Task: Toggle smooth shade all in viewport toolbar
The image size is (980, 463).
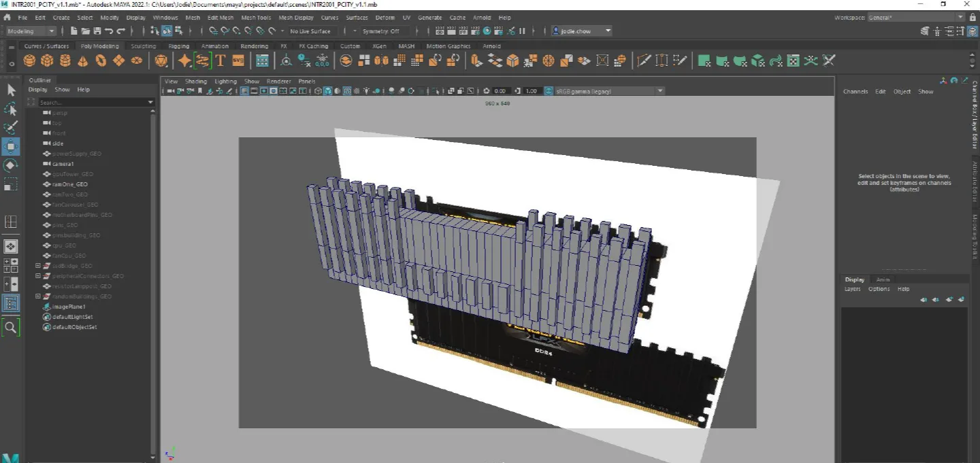Action: (x=327, y=90)
